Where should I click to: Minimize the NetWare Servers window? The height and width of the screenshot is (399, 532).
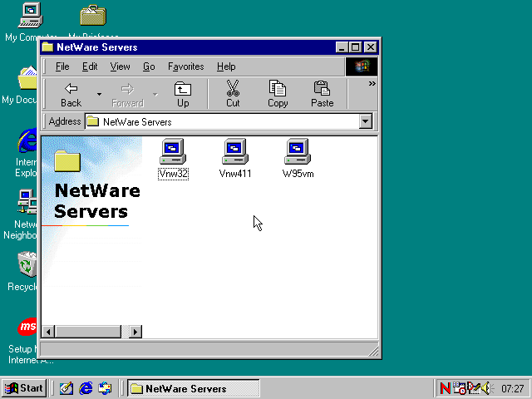tap(342, 47)
